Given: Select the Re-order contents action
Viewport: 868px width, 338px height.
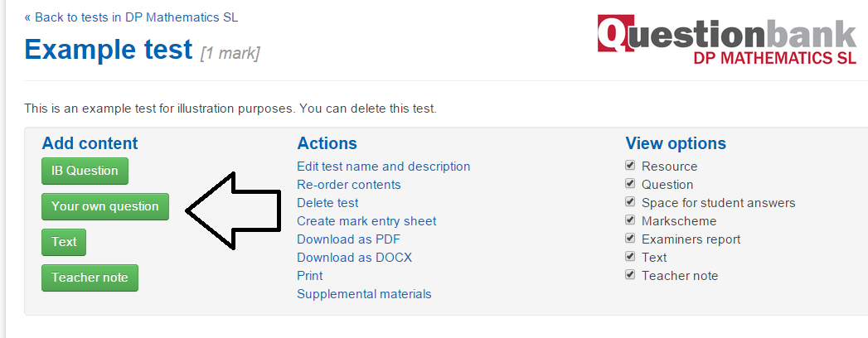Looking at the screenshot, I should (349, 185).
